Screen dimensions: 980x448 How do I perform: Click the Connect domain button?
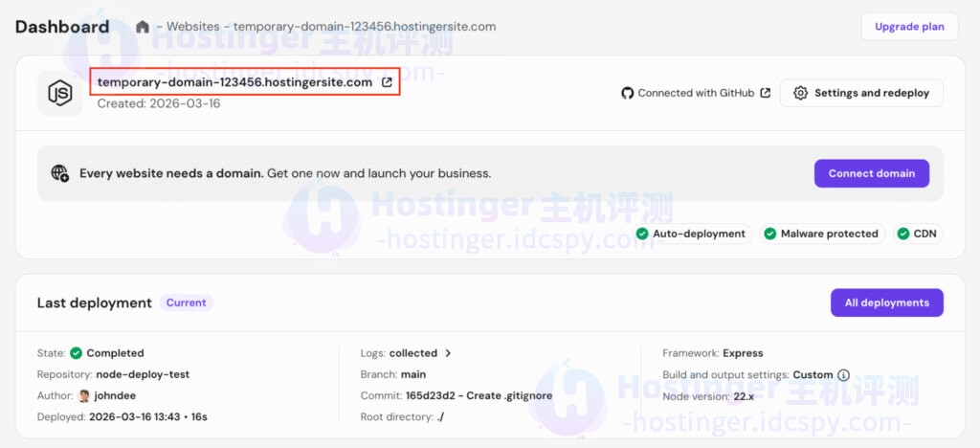871,173
